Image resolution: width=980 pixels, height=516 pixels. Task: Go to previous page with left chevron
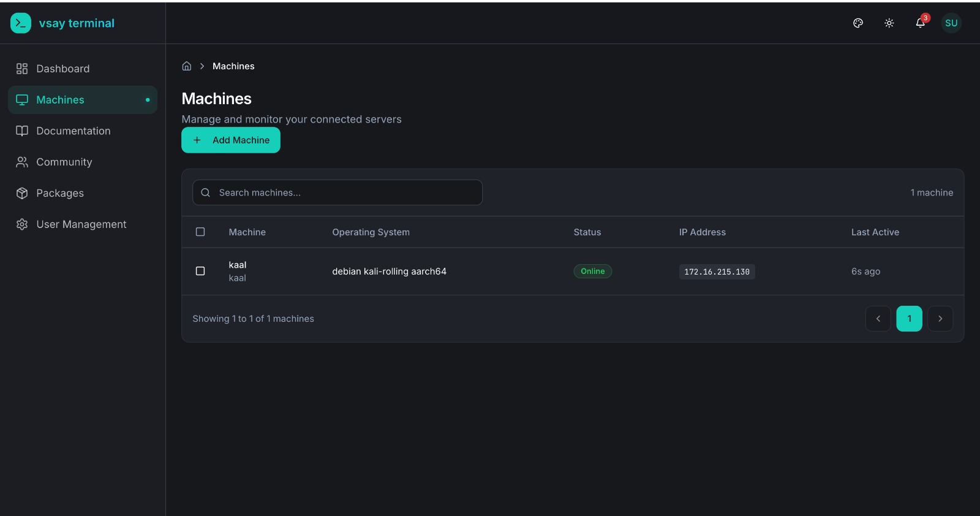878,319
